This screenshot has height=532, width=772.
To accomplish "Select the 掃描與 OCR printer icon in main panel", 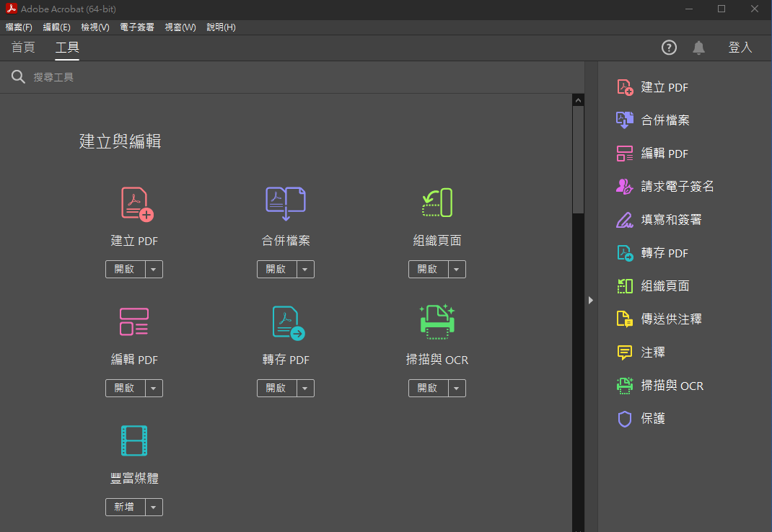I will [437, 322].
